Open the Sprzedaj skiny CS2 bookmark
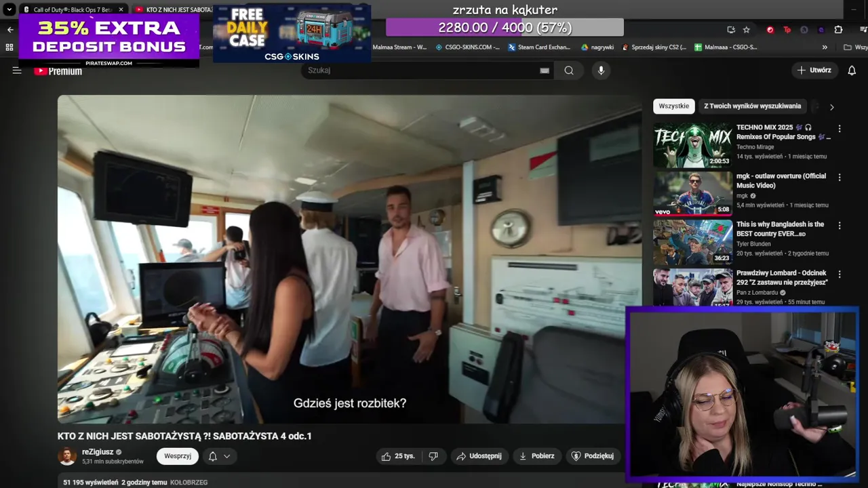868x488 pixels. point(654,47)
